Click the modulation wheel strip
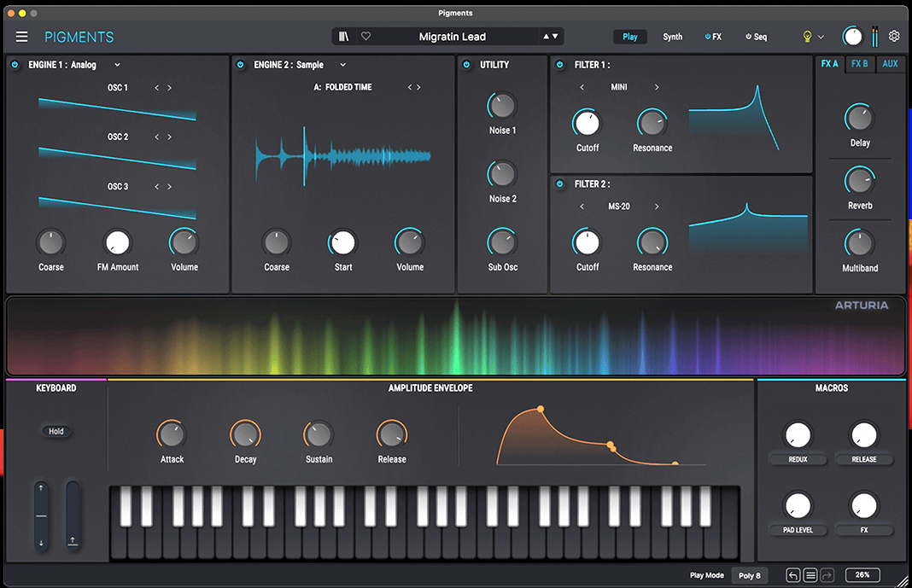 point(73,516)
